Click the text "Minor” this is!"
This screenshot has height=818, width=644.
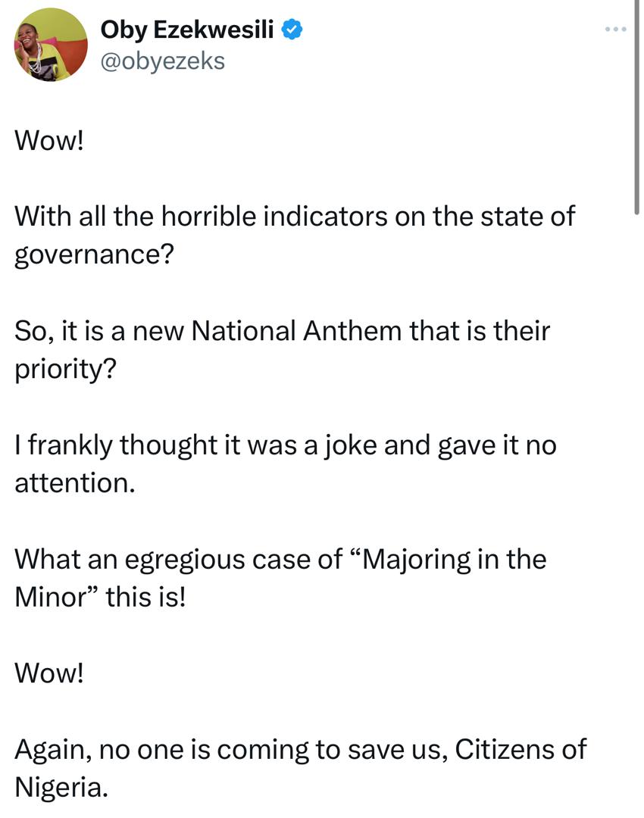coord(99,598)
